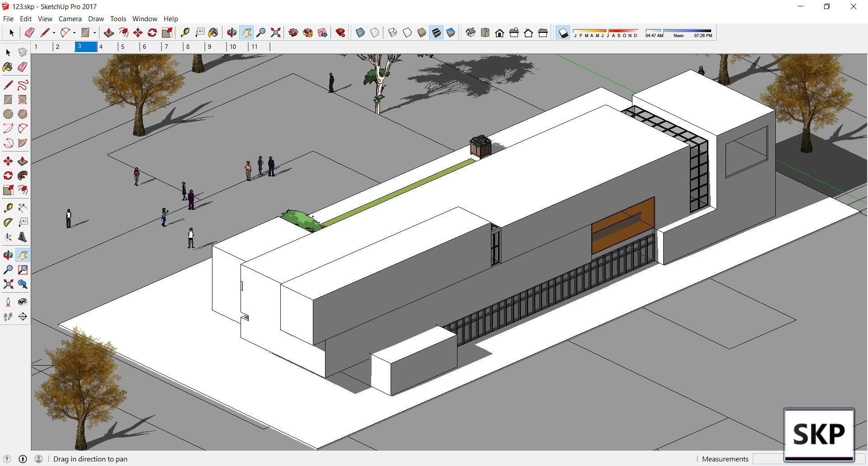Select Make Component tool in left palette

click(x=23, y=52)
